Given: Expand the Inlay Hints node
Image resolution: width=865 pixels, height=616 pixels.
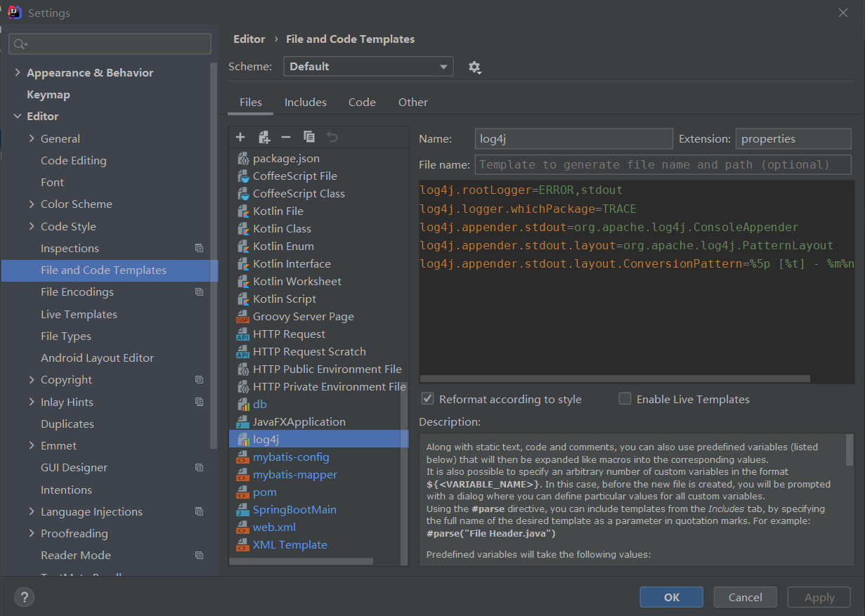Looking at the screenshot, I should tap(32, 402).
